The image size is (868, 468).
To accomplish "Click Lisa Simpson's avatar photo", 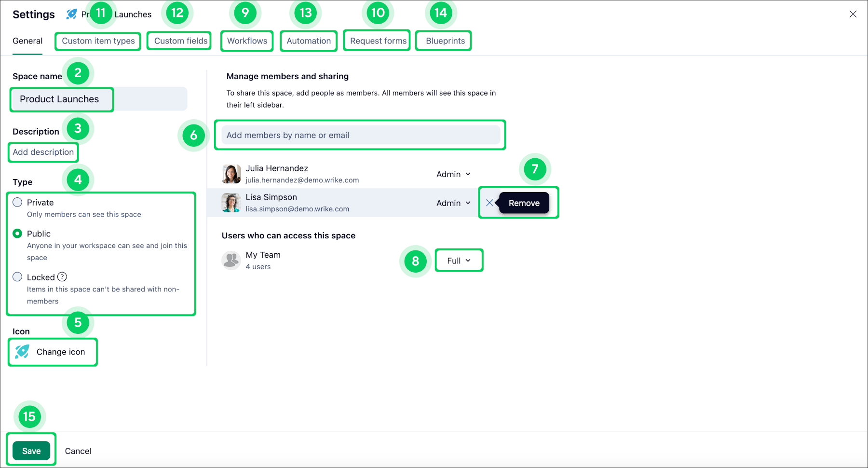I will (231, 203).
